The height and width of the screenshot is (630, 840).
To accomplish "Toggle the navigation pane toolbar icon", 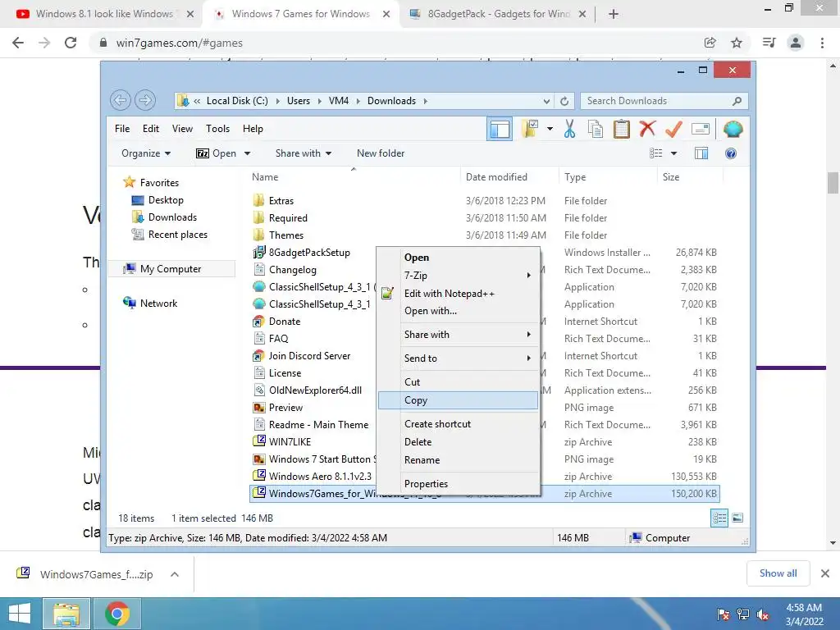I will coord(500,129).
